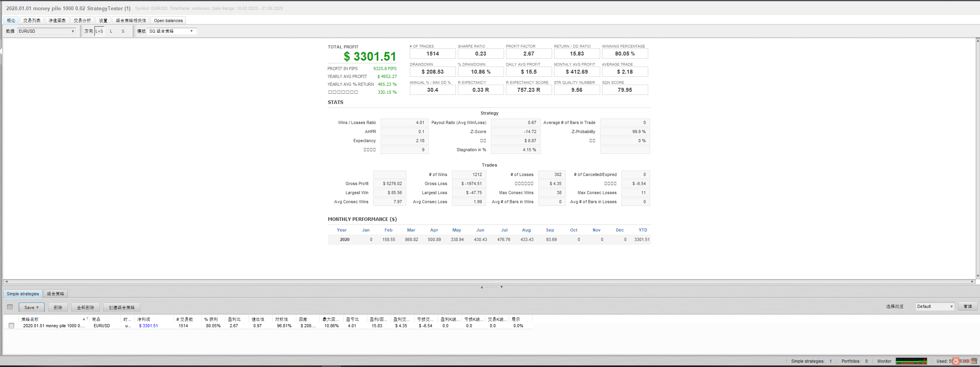Click the 健壮性 column header
980x367 pixels.
click(x=260, y=319)
